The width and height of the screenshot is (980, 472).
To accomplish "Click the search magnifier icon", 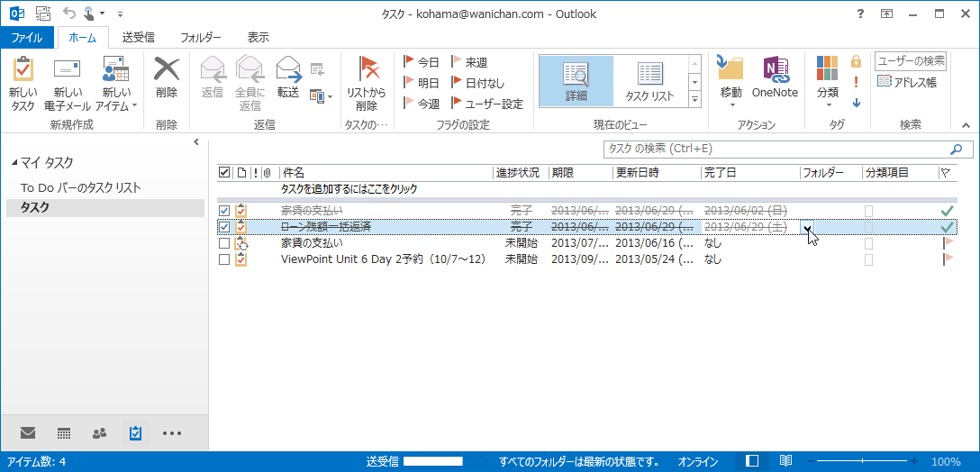I will pos(957,149).
